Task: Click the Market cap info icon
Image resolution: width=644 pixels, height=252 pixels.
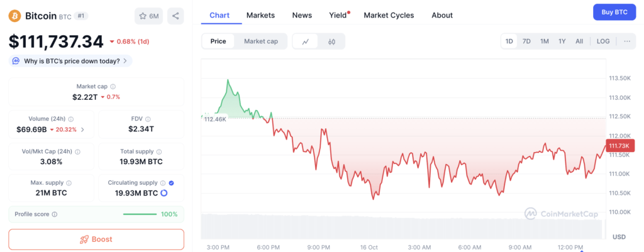Action: click(x=113, y=87)
